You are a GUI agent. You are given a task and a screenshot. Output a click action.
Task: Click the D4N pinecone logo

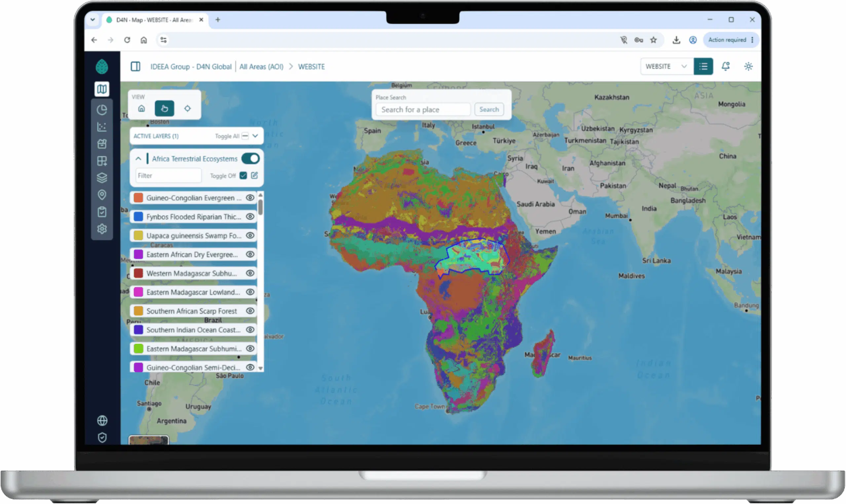pos(102,66)
